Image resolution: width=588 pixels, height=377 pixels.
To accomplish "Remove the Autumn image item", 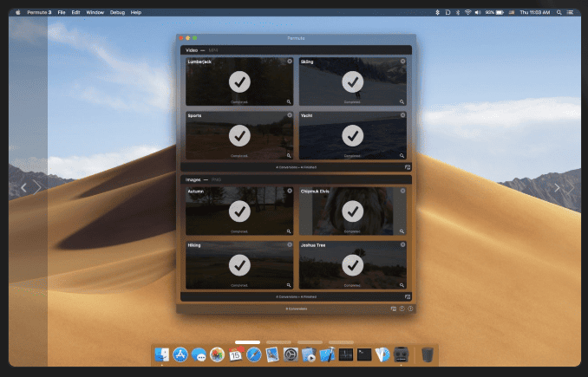I will (x=290, y=191).
